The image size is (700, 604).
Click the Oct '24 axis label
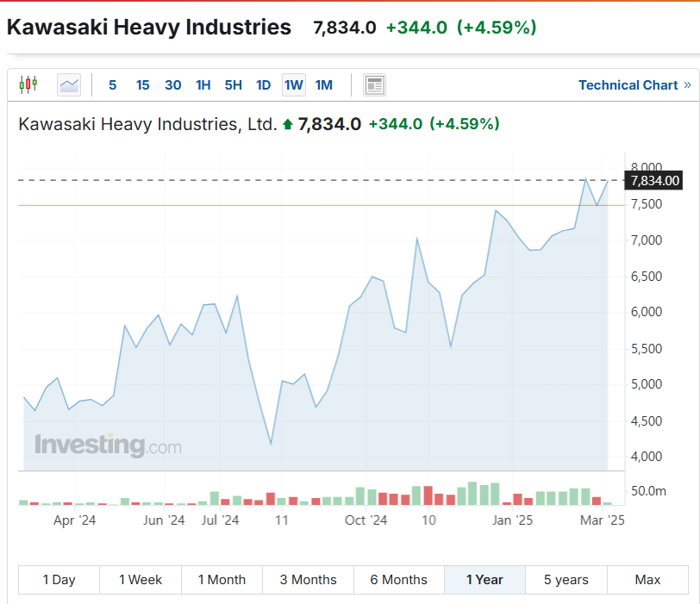click(x=366, y=520)
